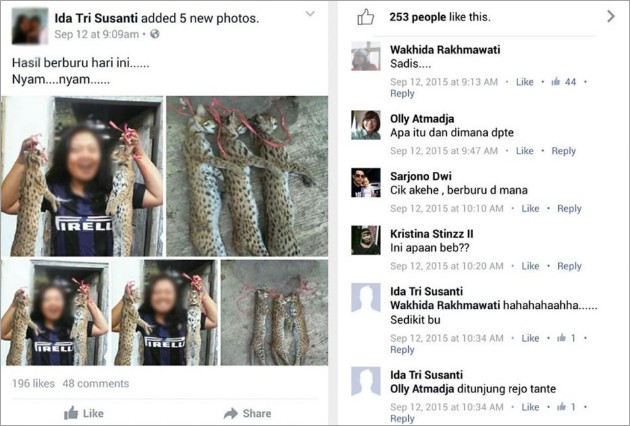Open Ida Tri Susanti's post profile picture
The width and height of the screenshot is (630, 426).
click(x=29, y=26)
